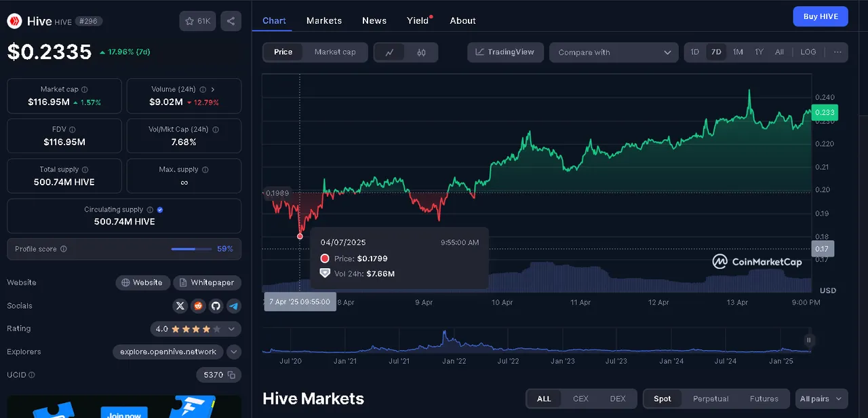
Task: Click the Buy HIVE button
Action: [821, 16]
